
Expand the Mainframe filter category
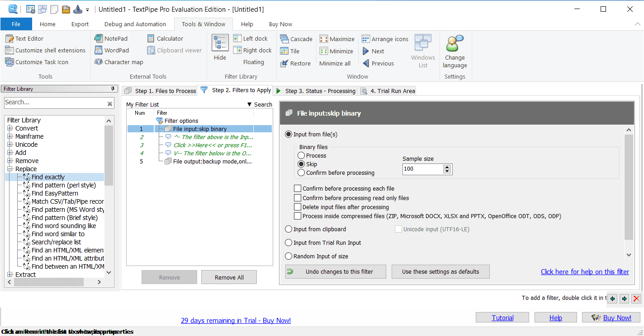10,136
